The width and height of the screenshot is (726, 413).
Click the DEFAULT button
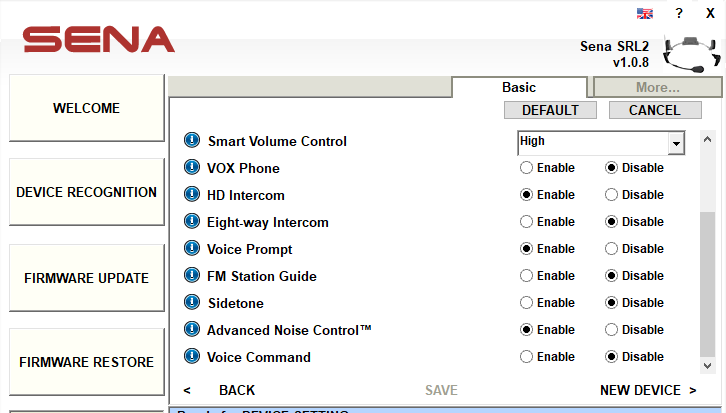click(550, 110)
